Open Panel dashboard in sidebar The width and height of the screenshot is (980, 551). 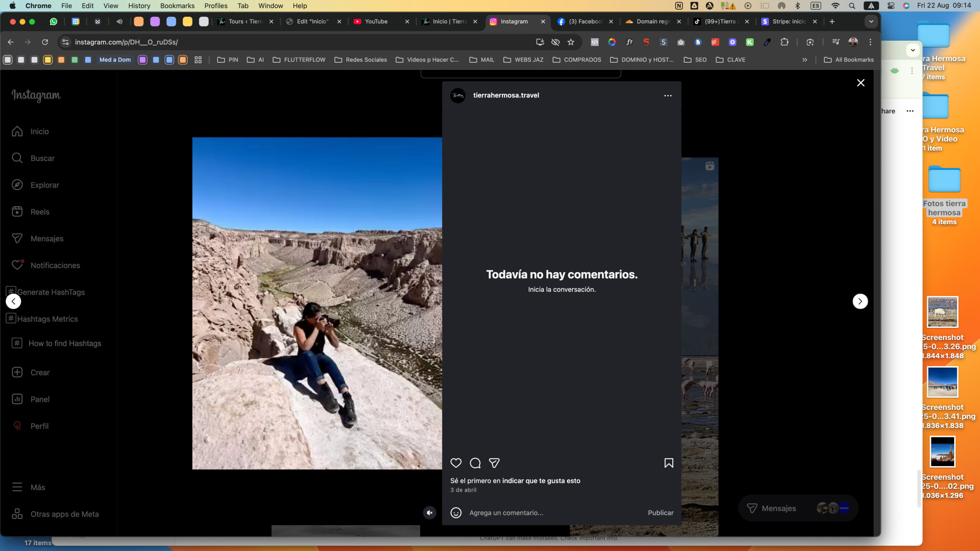coord(30,399)
